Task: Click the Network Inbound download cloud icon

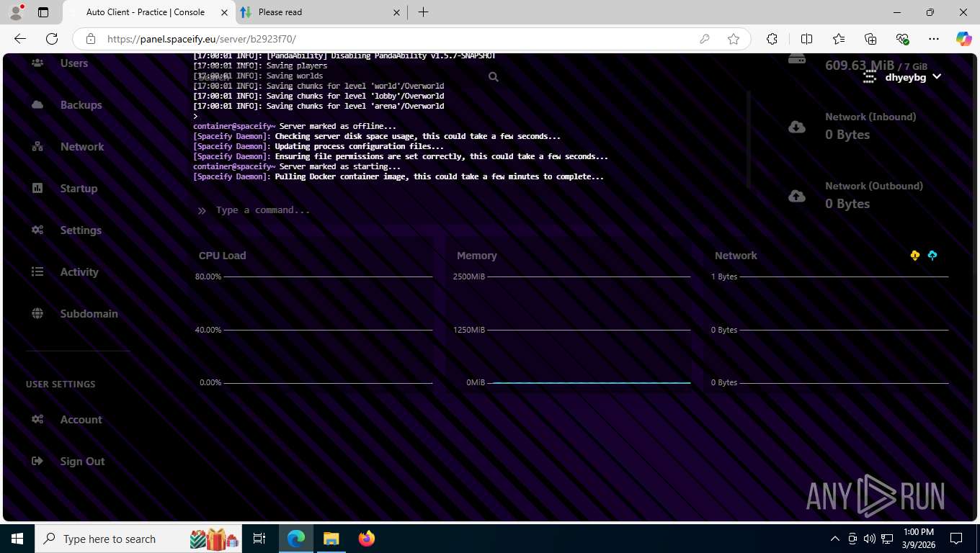Action: point(797,127)
